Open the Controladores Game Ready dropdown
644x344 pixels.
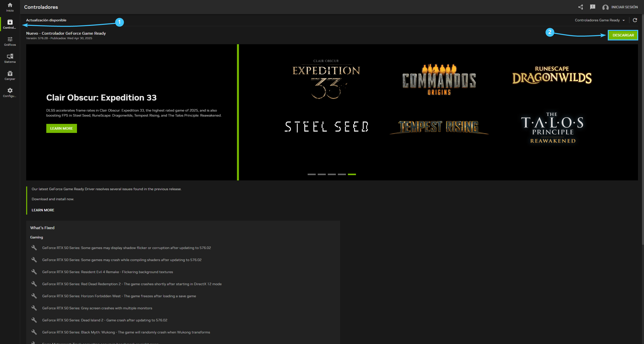click(x=600, y=20)
